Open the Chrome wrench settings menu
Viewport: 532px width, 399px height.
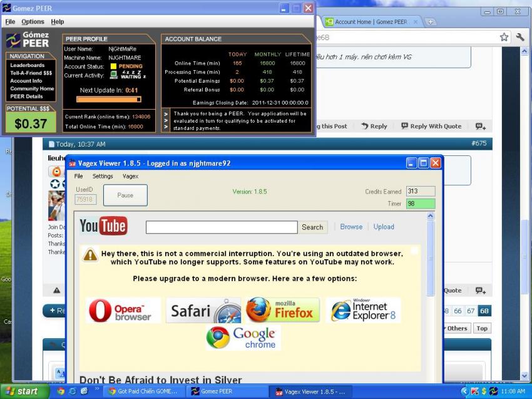coord(520,37)
